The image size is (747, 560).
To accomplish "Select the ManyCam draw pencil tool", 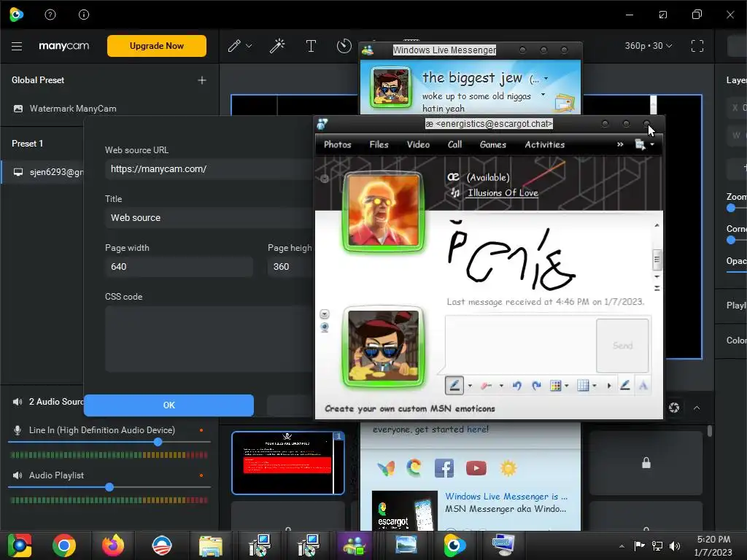I will coord(234,46).
